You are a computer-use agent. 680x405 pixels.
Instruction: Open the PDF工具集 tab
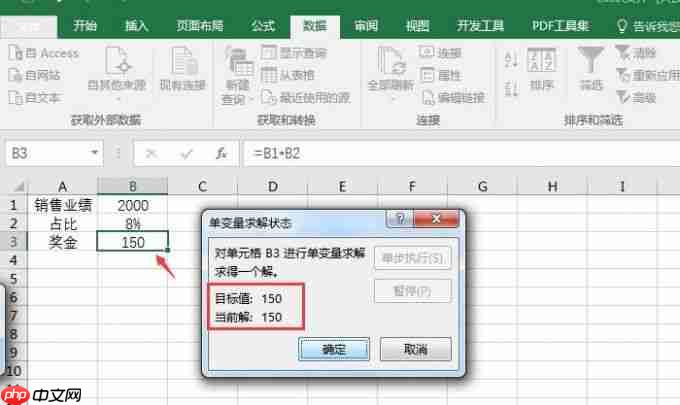(x=560, y=26)
